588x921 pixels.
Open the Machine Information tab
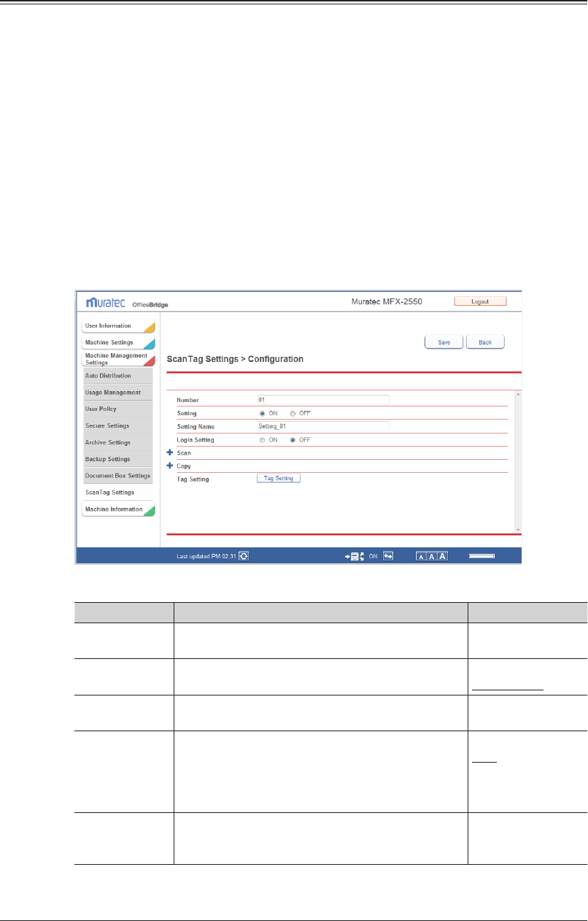tap(118, 509)
